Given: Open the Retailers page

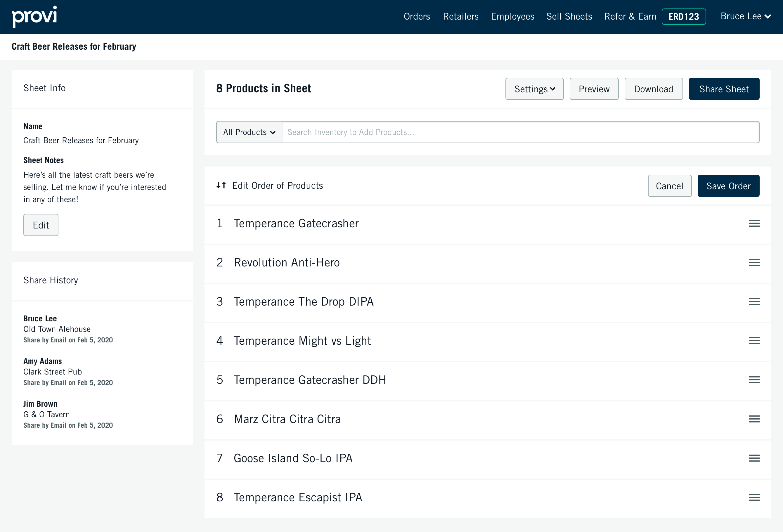Looking at the screenshot, I should coord(460,16).
